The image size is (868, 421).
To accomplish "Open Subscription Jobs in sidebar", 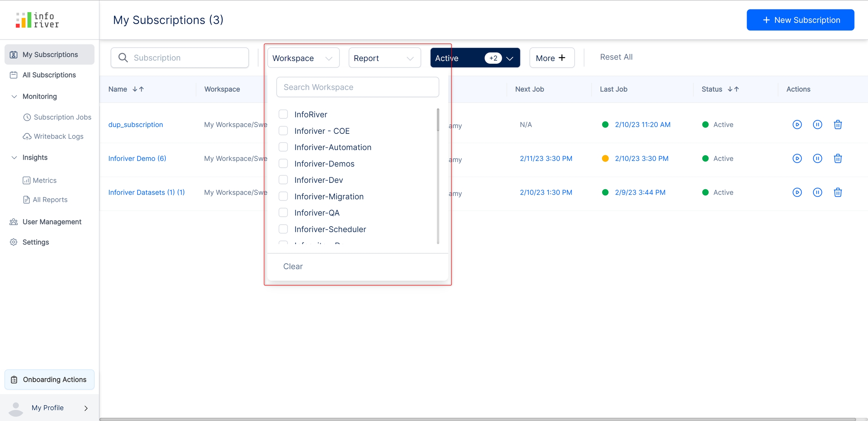I will [x=62, y=117].
